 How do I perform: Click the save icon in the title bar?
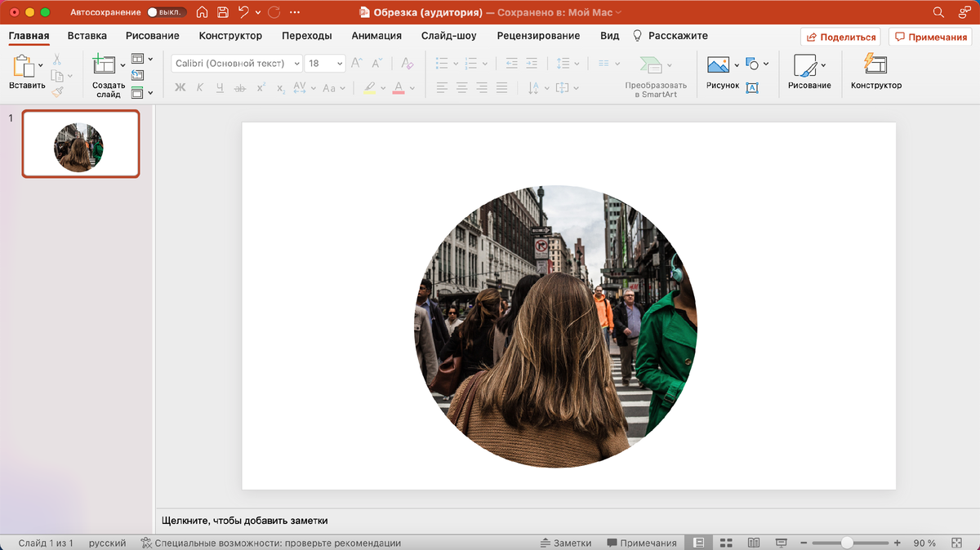(222, 12)
